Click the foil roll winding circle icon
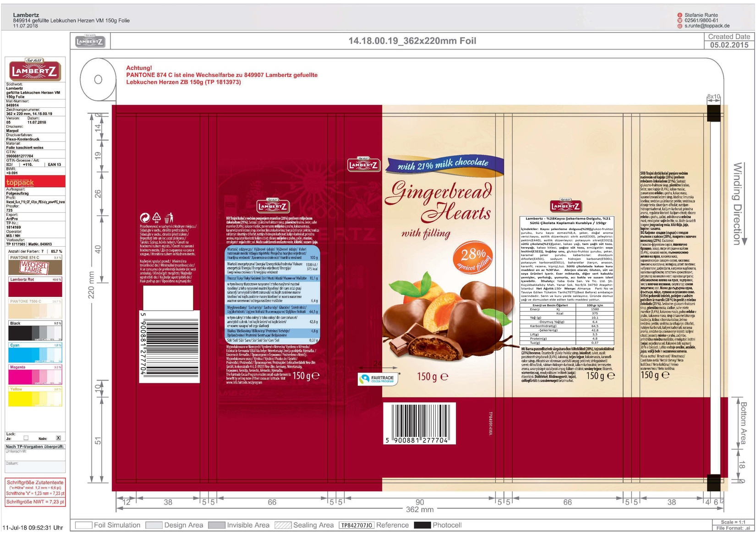Image resolution: width=756 pixels, height=535 pixels. point(98,79)
